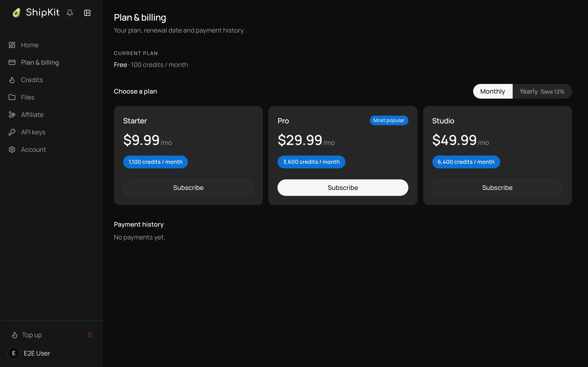This screenshot has width=588, height=367.
Task: Click the Credits flame icon
Action: point(12,80)
